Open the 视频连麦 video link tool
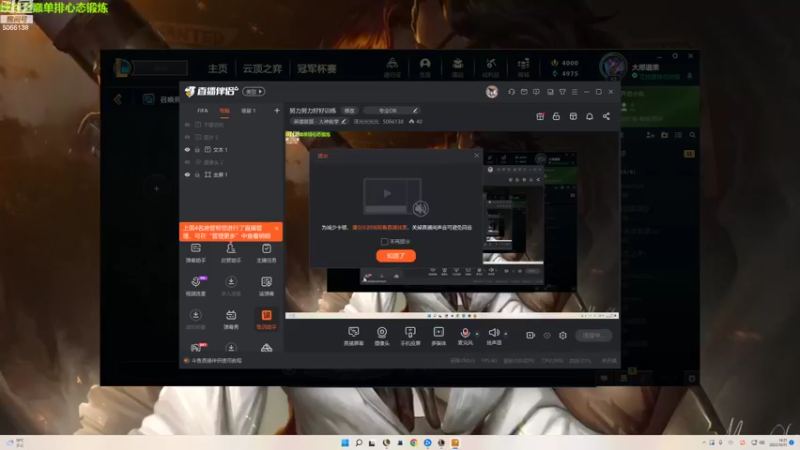 click(x=195, y=286)
